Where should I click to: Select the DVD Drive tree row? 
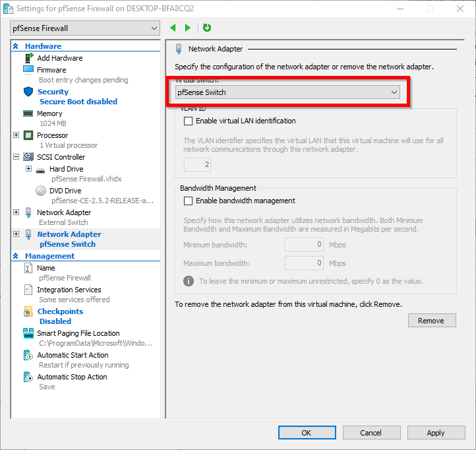coord(65,191)
